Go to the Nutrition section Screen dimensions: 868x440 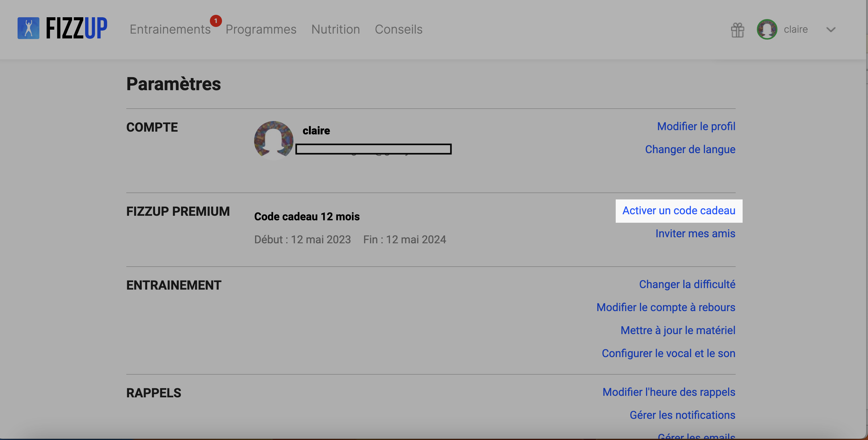[336, 29]
